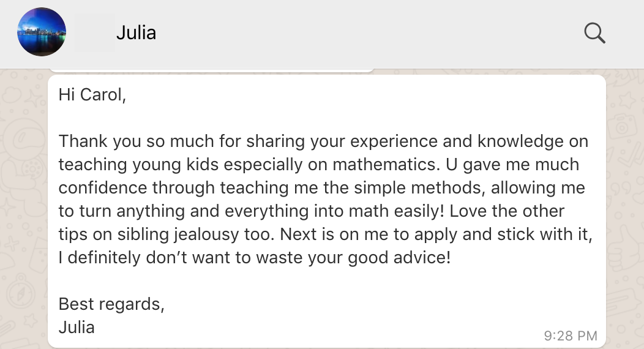
Task: Open Julia's round profile picture
Action: (x=42, y=32)
